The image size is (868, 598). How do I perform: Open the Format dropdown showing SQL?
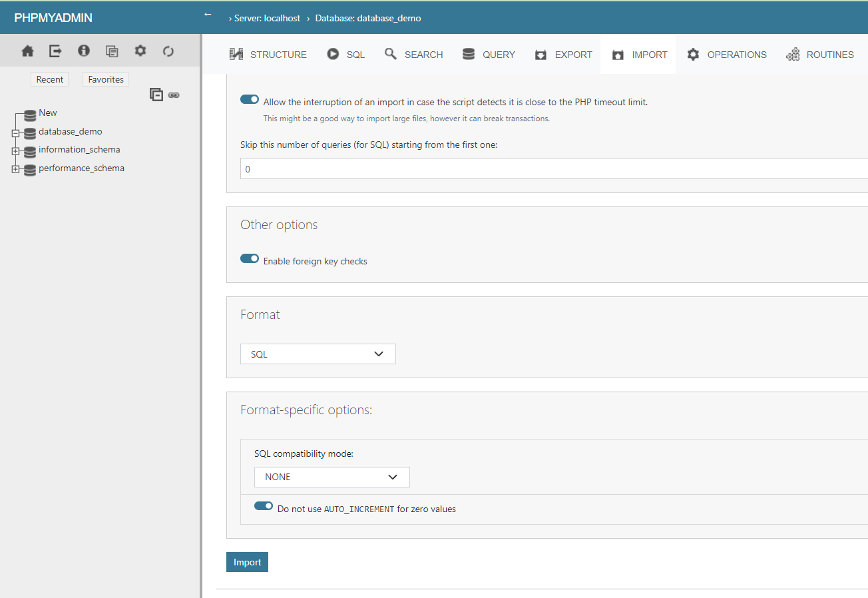point(318,354)
